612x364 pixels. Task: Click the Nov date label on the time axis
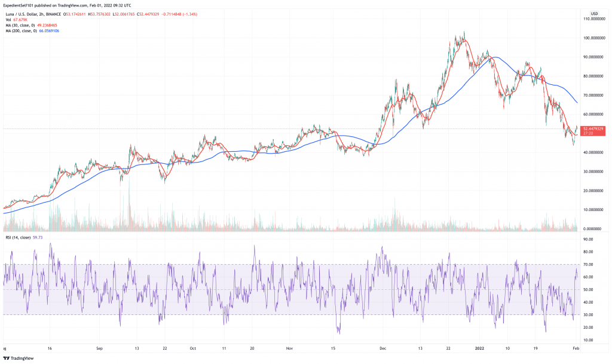click(289, 348)
